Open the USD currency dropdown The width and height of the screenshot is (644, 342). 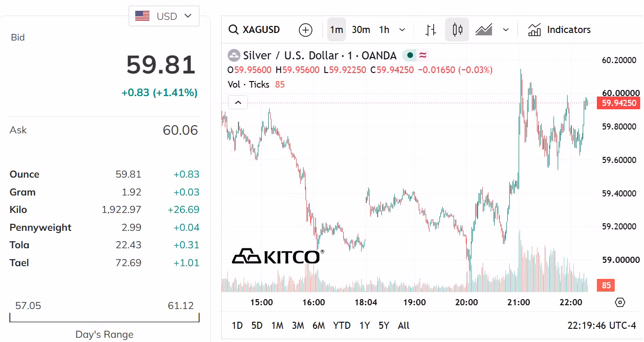[164, 16]
